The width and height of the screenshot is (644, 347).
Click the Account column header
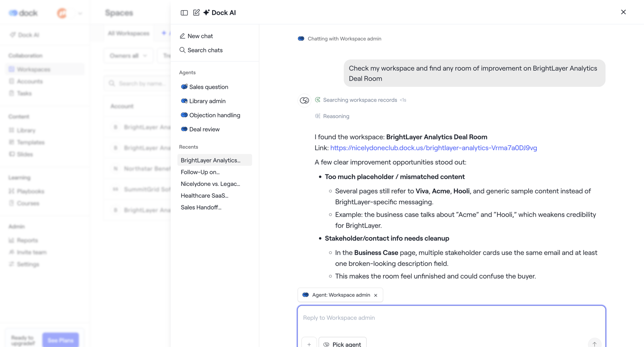point(122,106)
